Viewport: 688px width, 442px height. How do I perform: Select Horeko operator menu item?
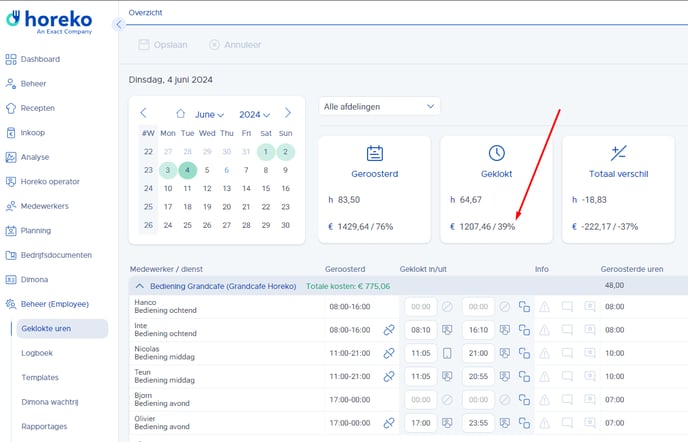[43, 181]
